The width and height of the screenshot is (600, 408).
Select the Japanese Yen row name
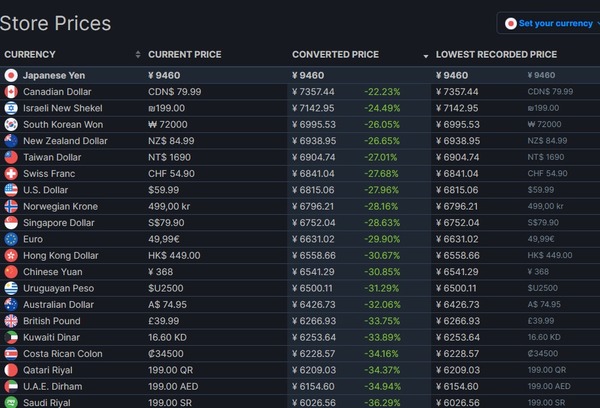[x=54, y=75]
